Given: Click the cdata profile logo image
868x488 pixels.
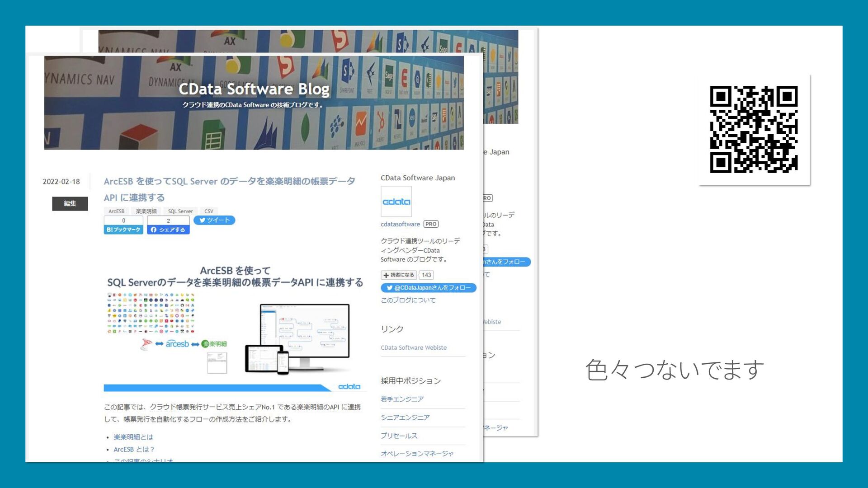Looking at the screenshot, I should pyautogui.click(x=396, y=202).
